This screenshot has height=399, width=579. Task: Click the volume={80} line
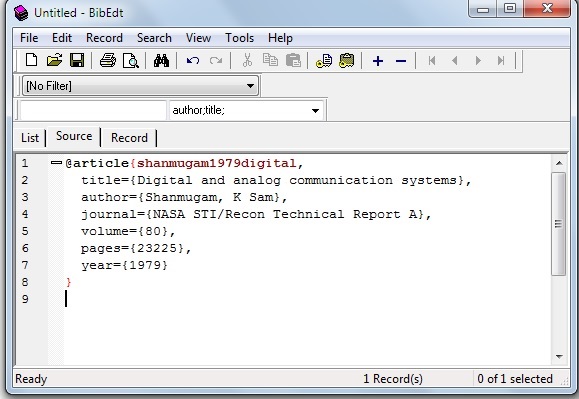(128, 231)
